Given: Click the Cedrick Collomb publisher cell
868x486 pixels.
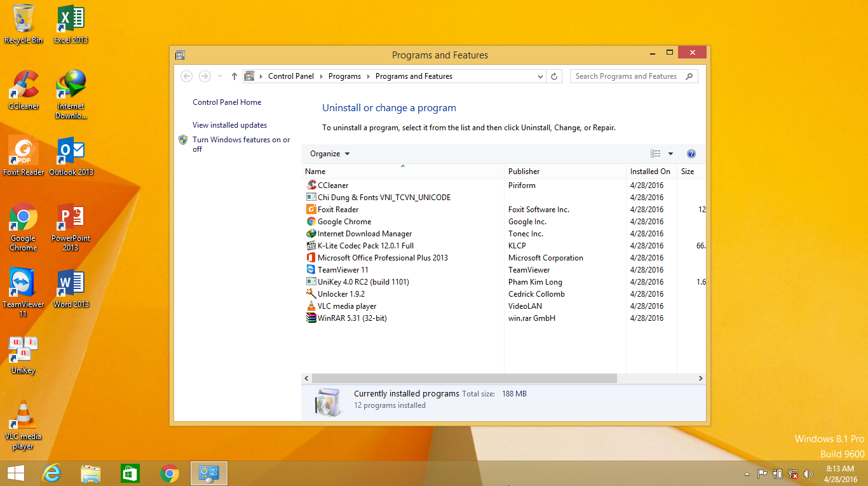Looking at the screenshot, I should click(536, 294).
